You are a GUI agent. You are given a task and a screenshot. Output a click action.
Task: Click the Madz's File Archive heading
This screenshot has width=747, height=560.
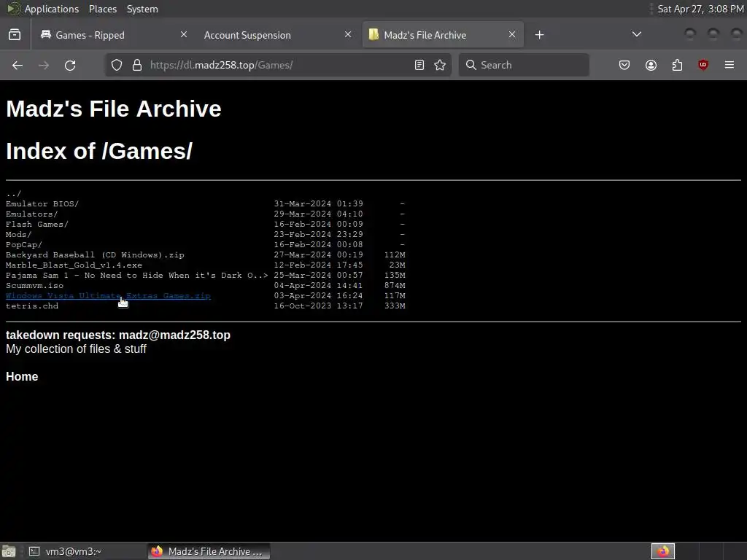click(x=113, y=109)
